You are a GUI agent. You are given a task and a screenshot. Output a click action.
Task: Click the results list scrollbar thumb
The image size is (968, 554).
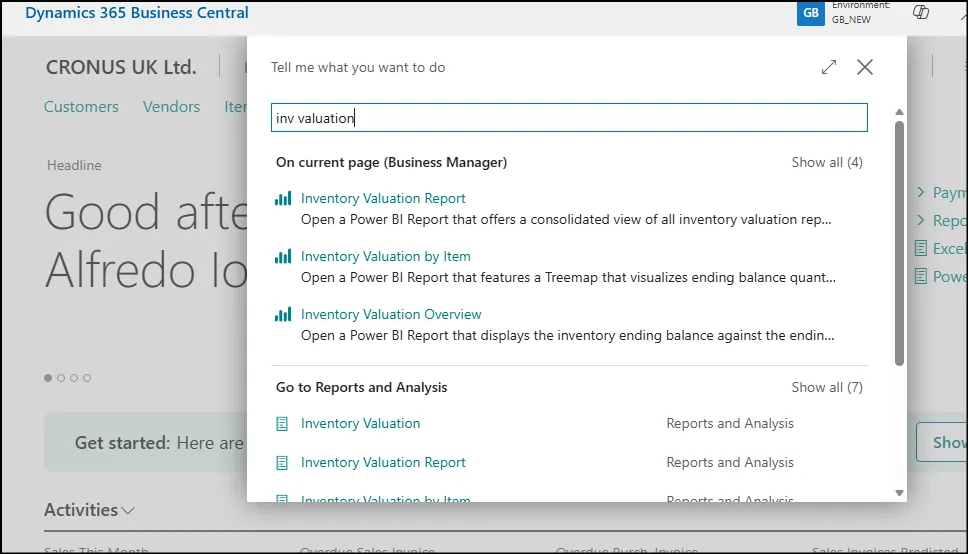pyautogui.click(x=899, y=243)
